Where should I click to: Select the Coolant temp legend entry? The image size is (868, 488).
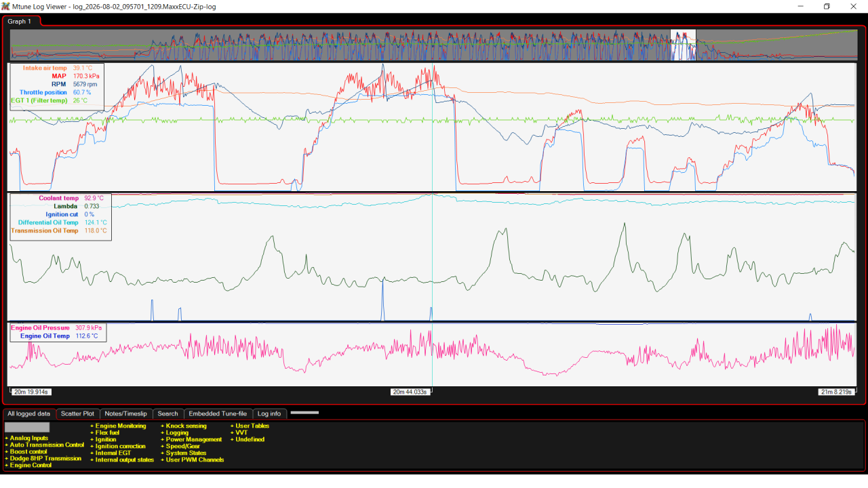(x=58, y=198)
